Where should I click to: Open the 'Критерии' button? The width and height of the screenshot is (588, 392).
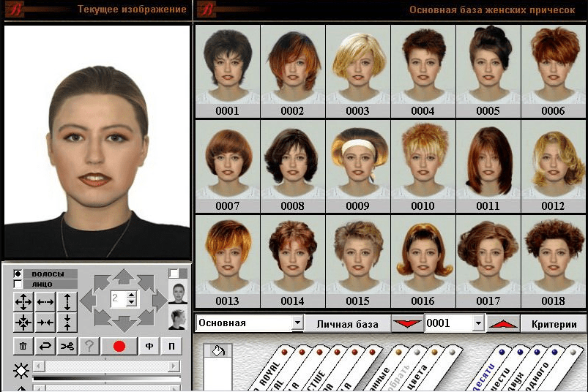pyautogui.click(x=554, y=324)
